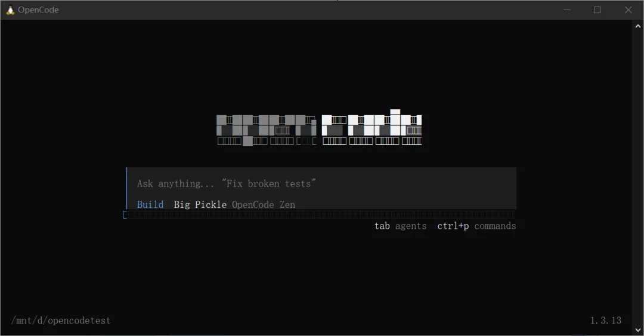Click the white 'code' logo block

371,127
